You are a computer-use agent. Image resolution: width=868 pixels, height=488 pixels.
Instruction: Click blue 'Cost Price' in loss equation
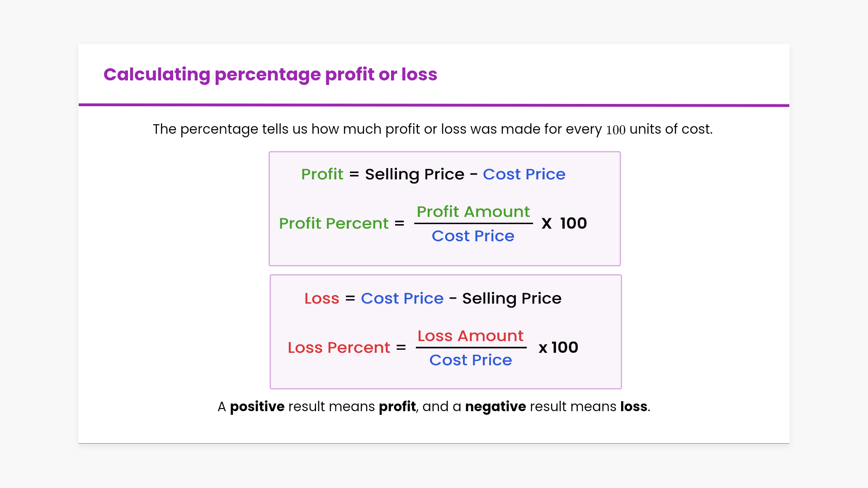pyautogui.click(x=402, y=299)
